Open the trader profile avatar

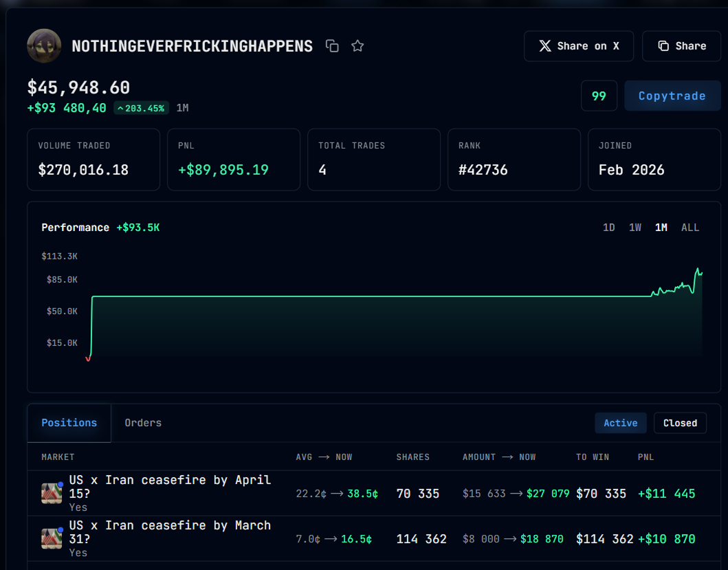pos(44,46)
